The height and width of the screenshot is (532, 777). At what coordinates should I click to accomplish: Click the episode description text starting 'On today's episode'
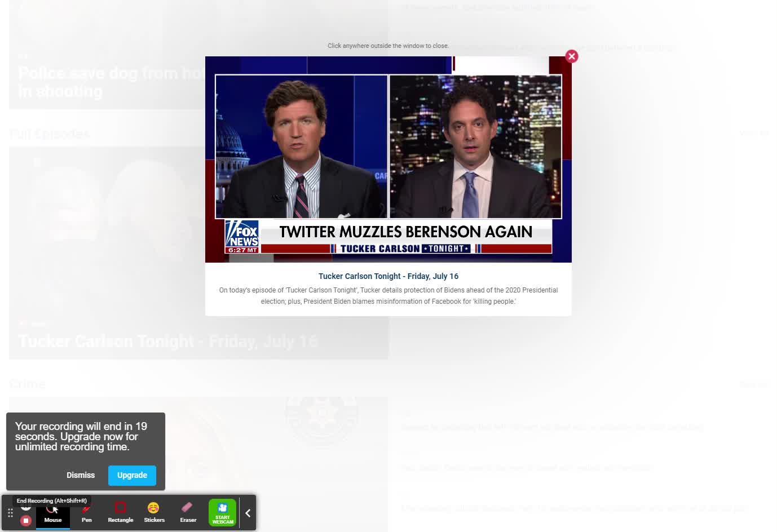(x=388, y=296)
